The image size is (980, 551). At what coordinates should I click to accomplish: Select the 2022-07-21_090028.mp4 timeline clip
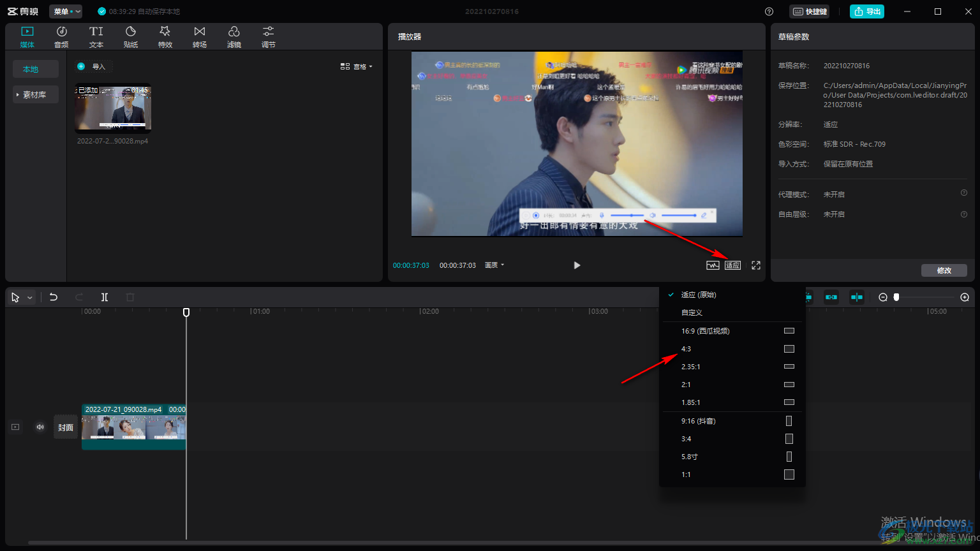point(134,427)
